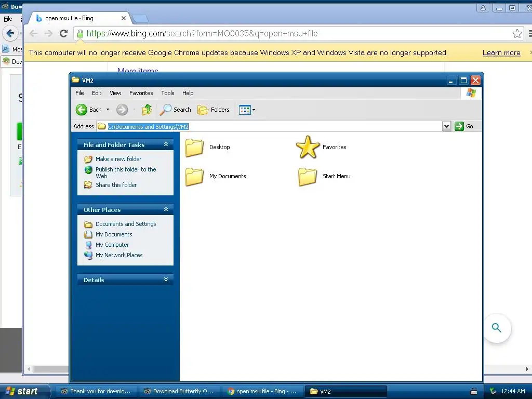Image resolution: width=532 pixels, height=399 pixels.
Task: Click the My Network Places icon
Action: [x=88, y=255]
